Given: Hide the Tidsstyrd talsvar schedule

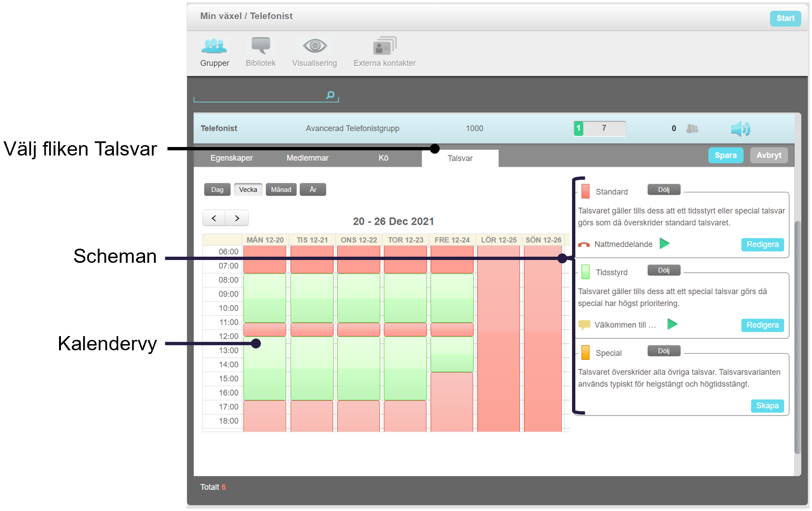Looking at the screenshot, I should tap(664, 270).
